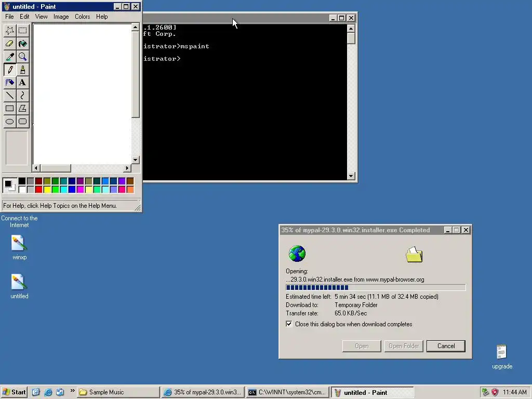Select the Curve tool in Paint
The width and height of the screenshot is (532, 399).
tap(23, 96)
